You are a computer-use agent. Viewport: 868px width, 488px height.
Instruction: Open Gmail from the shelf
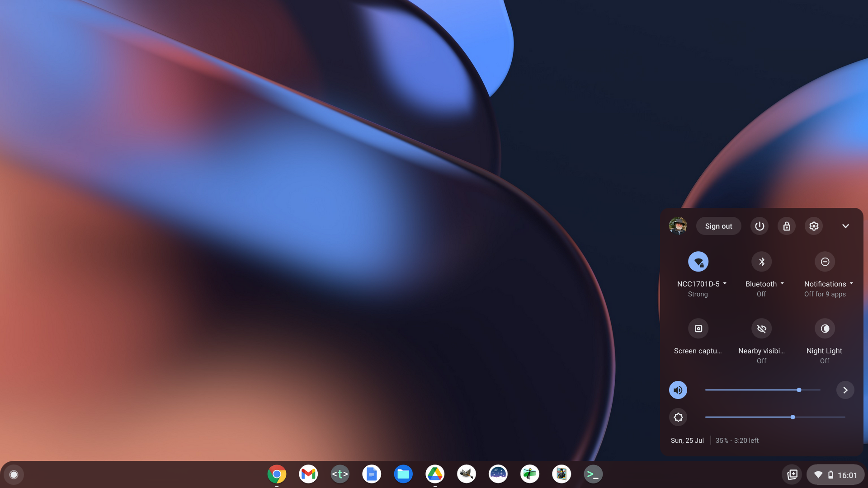click(x=308, y=474)
